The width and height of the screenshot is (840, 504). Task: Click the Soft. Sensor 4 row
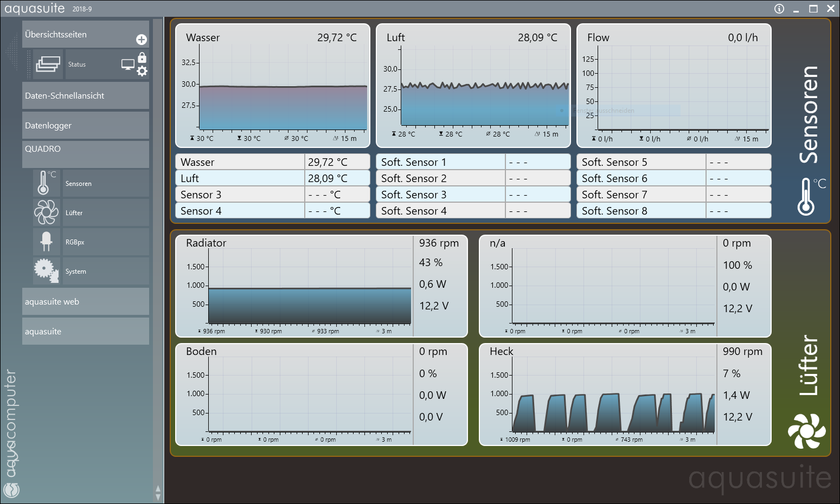[473, 211]
